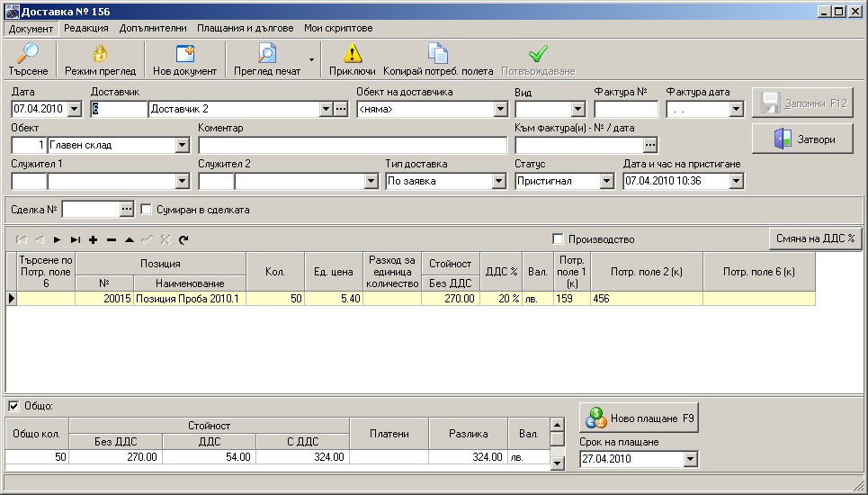Click the Търсене magnifier icon

(x=27, y=54)
